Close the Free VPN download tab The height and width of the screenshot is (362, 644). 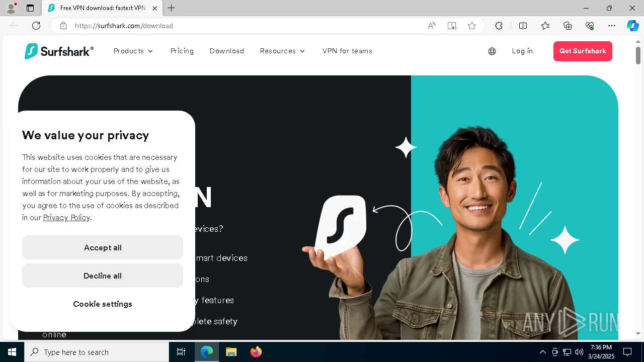click(154, 8)
